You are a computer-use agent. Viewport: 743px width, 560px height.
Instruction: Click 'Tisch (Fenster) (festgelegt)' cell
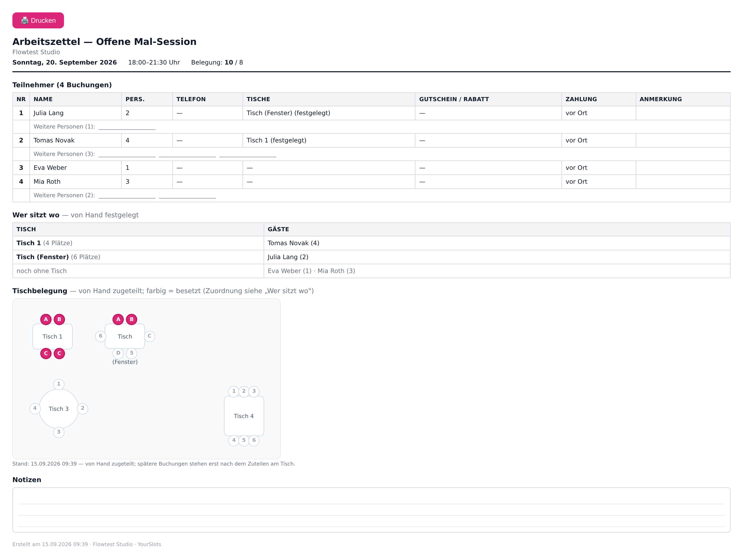pyautogui.click(x=329, y=113)
